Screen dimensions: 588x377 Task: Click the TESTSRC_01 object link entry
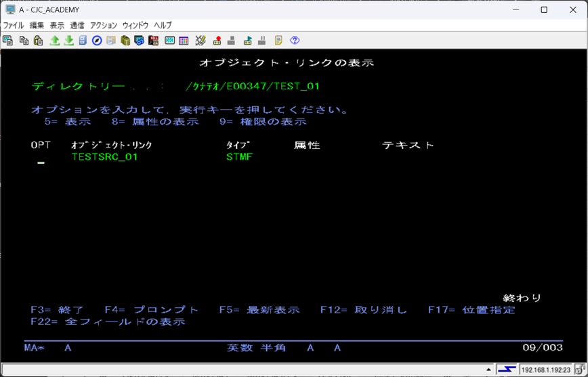pos(104,157)
